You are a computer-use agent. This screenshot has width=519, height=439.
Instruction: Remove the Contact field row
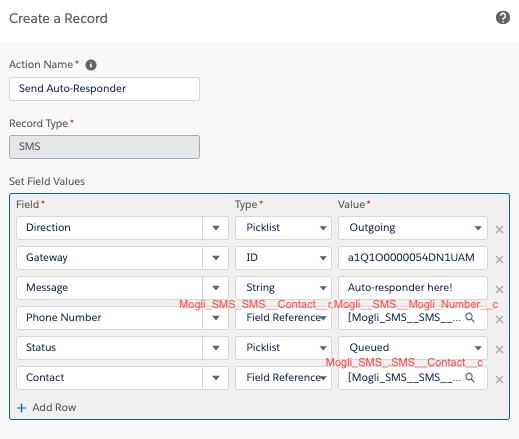[x=499, y=379]
